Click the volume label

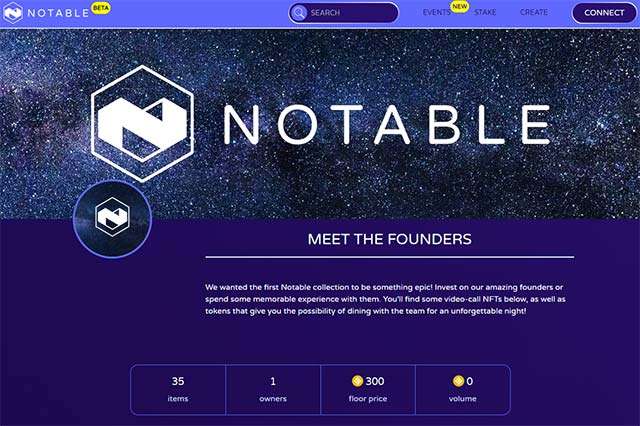point(463,399)
